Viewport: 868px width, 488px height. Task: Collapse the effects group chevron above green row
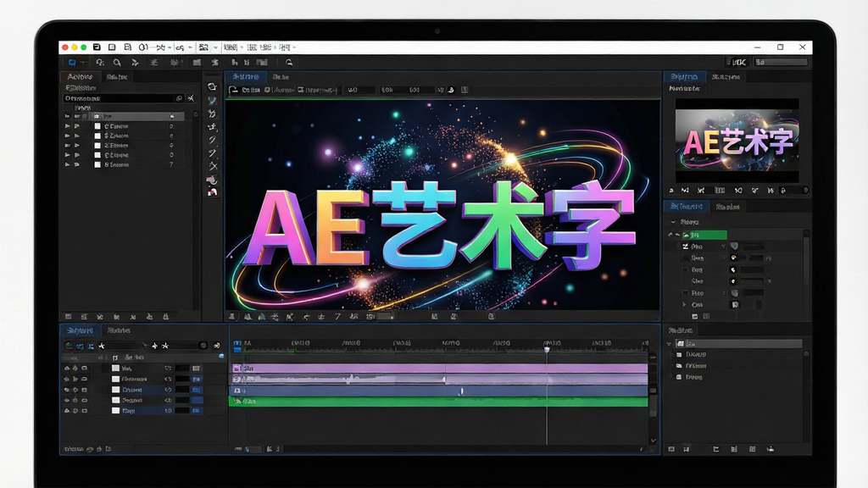click(x=673, y=222)
